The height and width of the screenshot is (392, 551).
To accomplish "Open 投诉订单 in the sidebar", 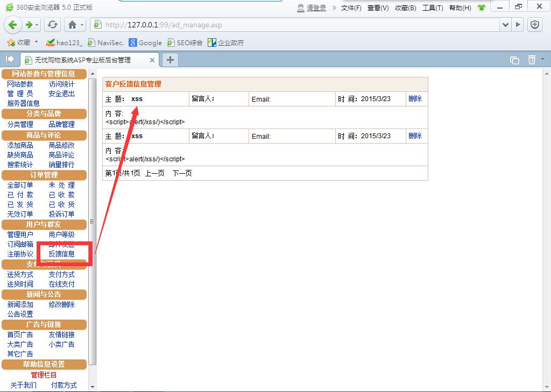I will 61,214.
